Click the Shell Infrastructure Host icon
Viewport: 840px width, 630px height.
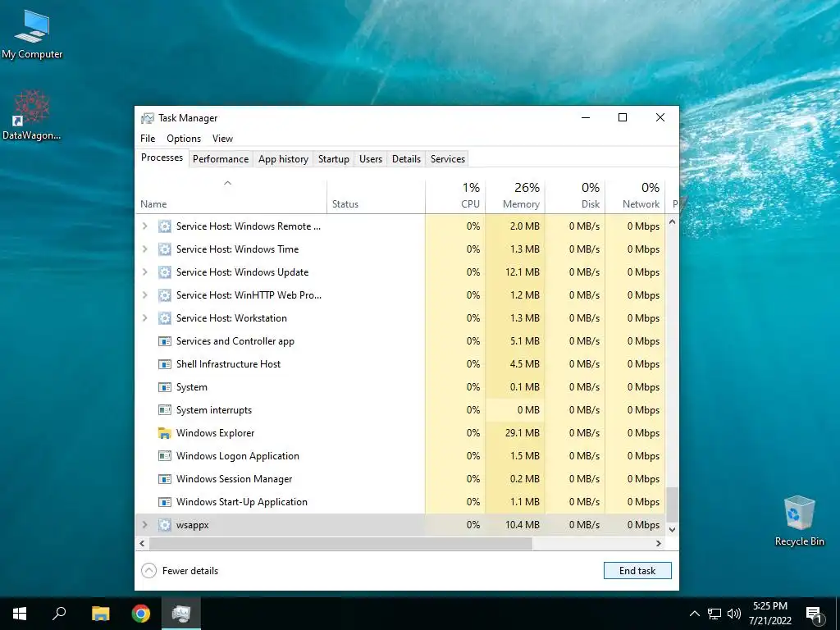pos(164,364)
